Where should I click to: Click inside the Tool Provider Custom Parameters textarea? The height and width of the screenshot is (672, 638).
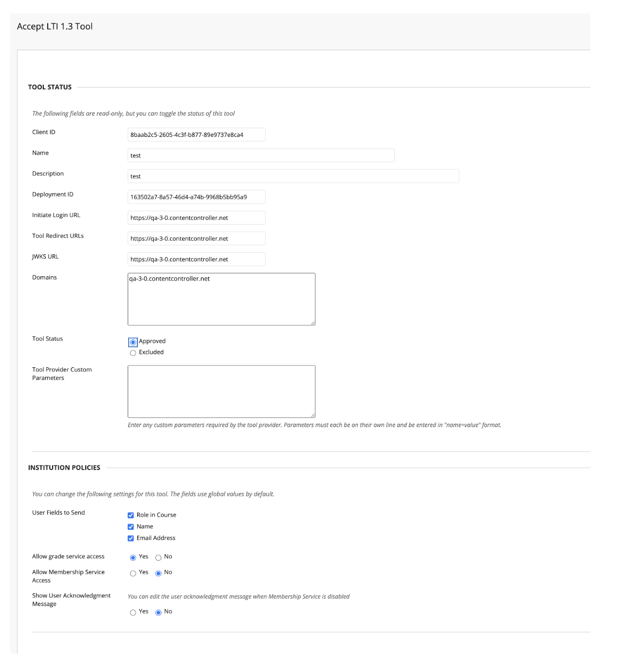[222, 391]
